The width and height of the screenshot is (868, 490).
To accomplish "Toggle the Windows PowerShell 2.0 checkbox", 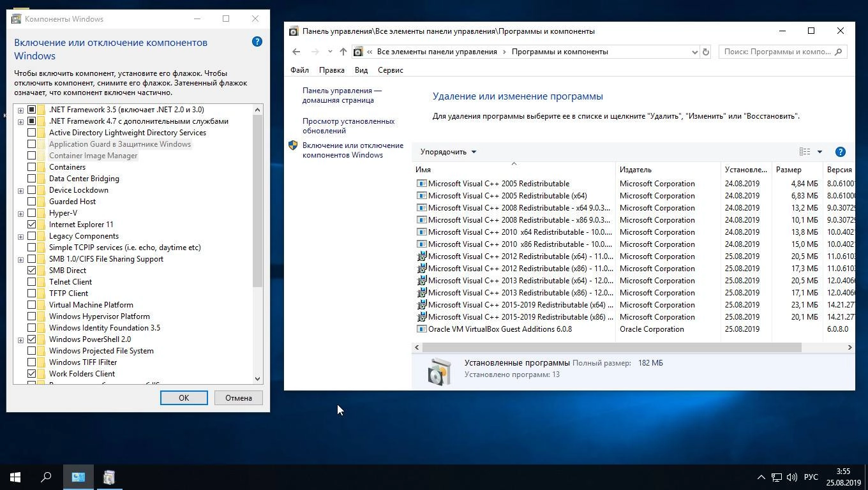I will 31,339.
